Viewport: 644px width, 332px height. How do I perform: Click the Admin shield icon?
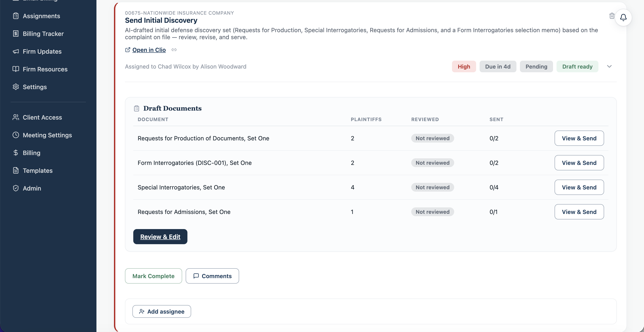point(16,188)
